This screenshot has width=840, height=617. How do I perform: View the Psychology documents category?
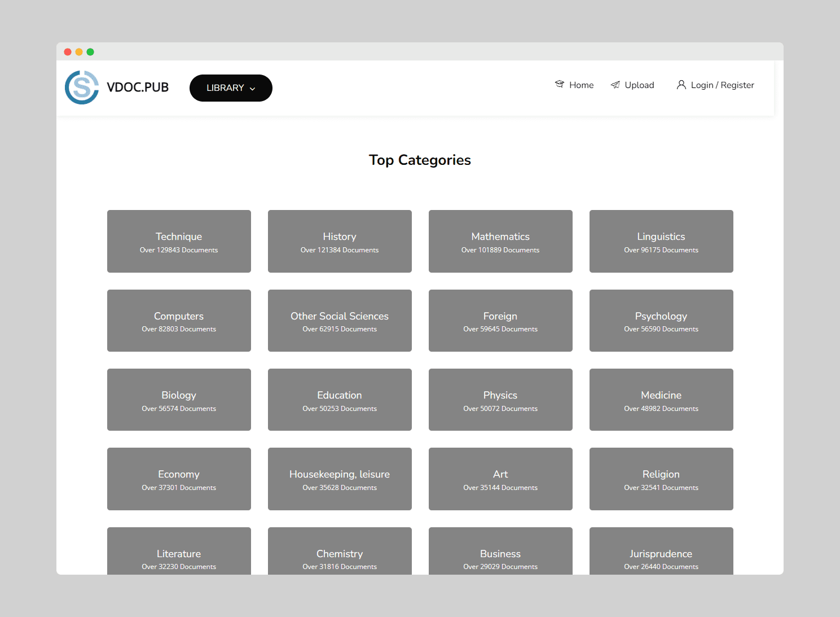coord(661,321)
